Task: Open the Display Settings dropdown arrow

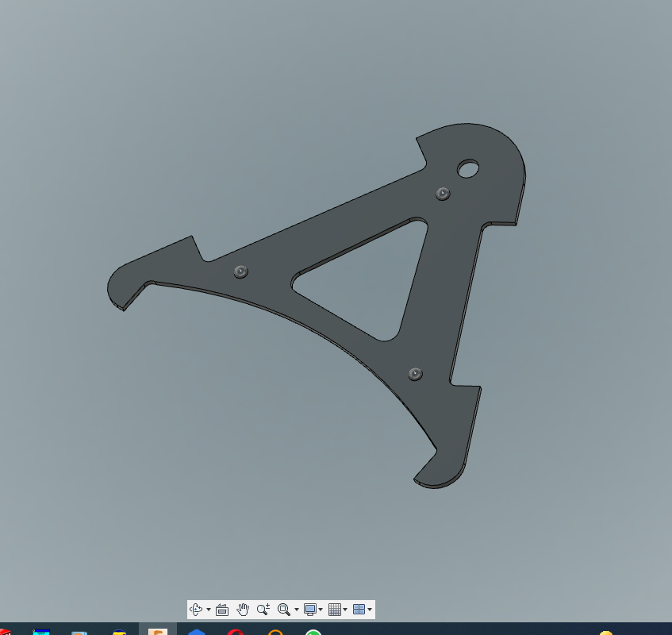Action: tap(321, 610)
